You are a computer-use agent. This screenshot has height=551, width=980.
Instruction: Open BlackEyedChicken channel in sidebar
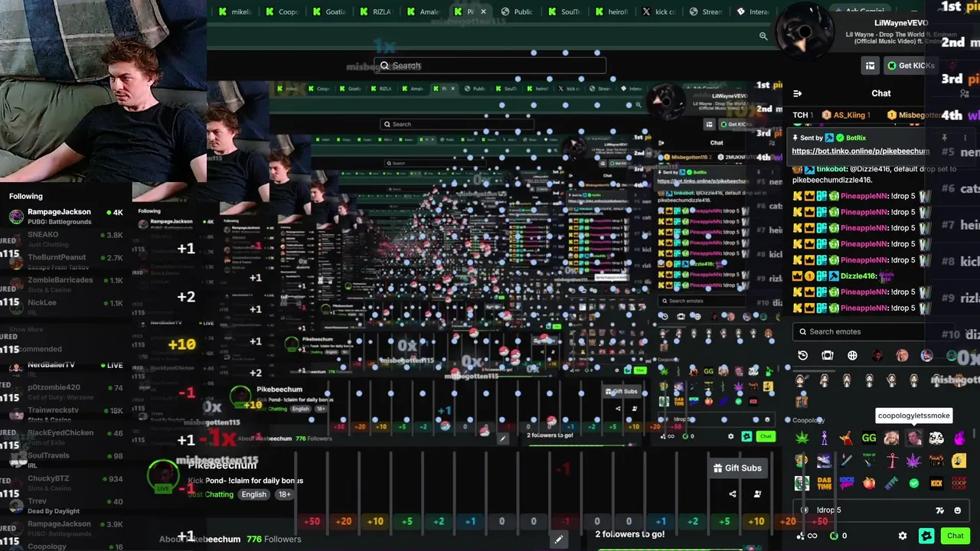click(x=66, y=437)
